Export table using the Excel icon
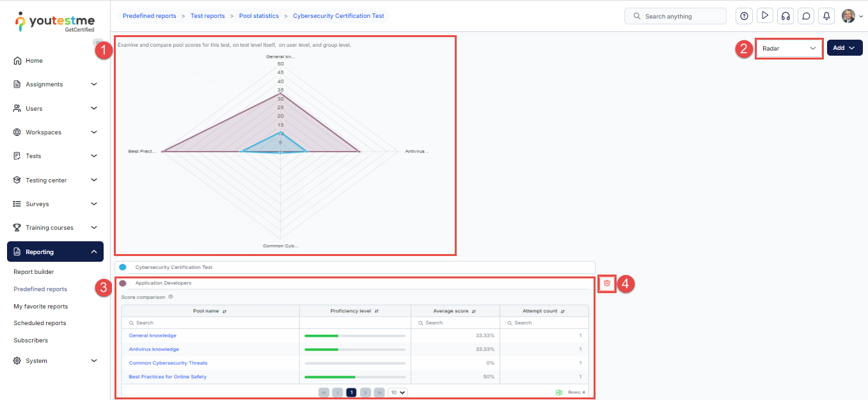Screen dimensions: 868x400 [558, 392]
